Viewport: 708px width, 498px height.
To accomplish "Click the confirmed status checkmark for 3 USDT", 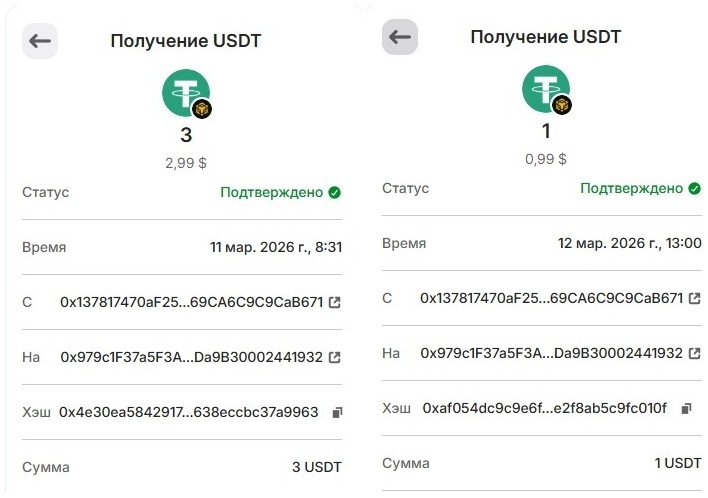I will (x=334, y=192).
